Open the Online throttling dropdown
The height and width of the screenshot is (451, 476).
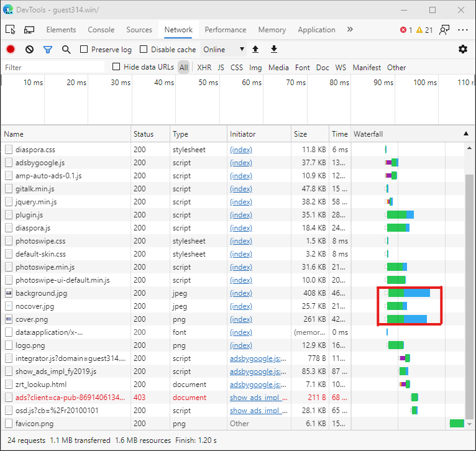[224, 50]
